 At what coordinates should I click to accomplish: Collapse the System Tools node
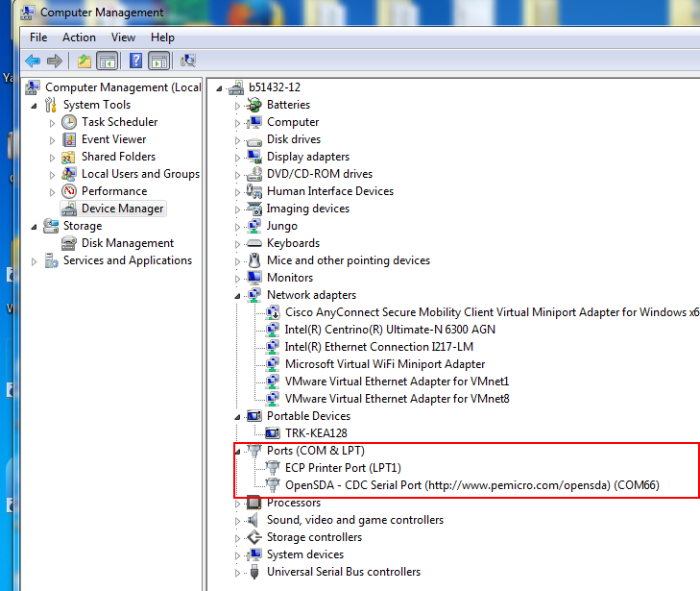pos(35,107)
